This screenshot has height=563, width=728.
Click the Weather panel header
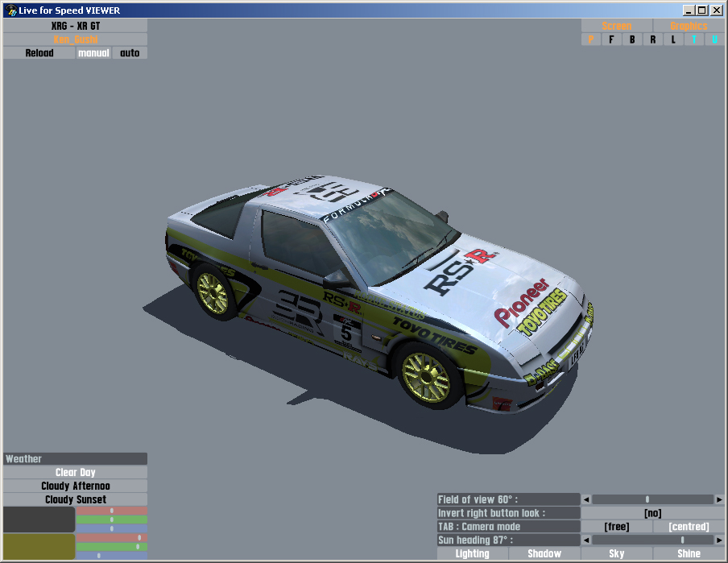coord(75,459)
